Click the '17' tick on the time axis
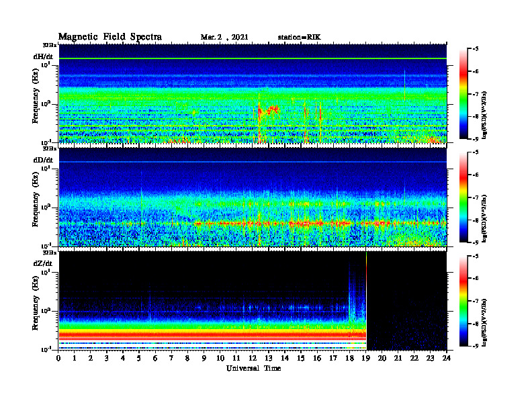This screenshot has width=532, height=411. (x=333, y=359)
